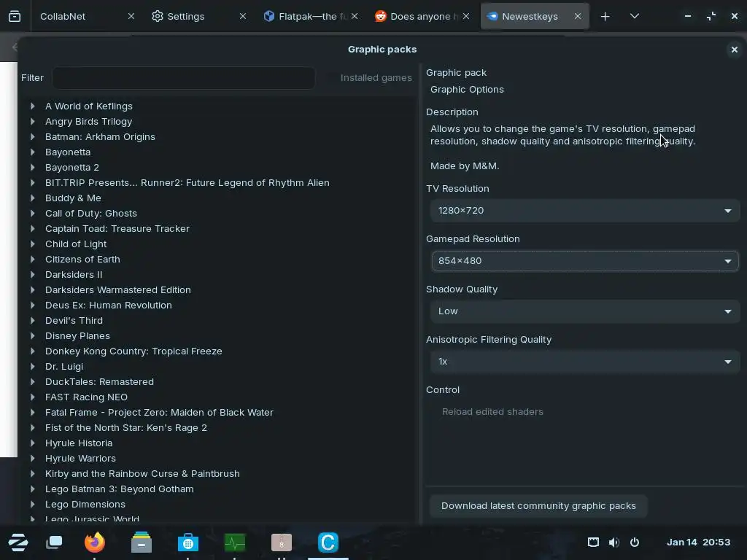Screen dimensions: 747x560
Task: Click the Newestkeys tab favicon
Action: point(492,16)
